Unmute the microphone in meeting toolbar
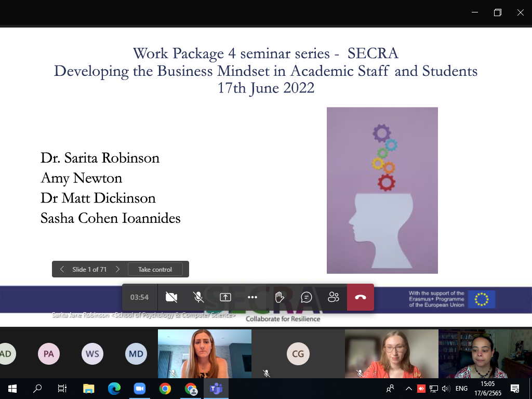 198,297
